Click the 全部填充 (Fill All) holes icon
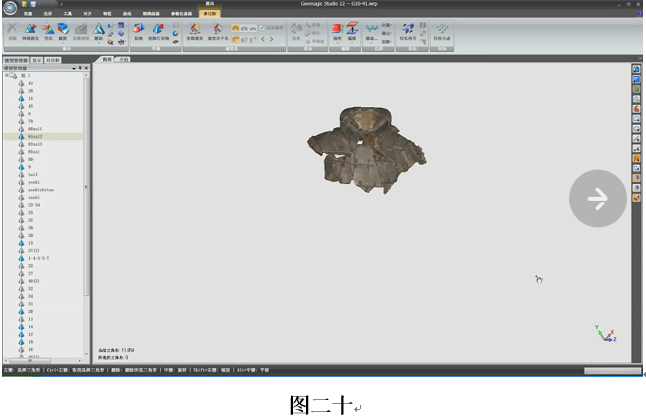The image size is (646, 420). pyautogui.click(x=197, y=30)
